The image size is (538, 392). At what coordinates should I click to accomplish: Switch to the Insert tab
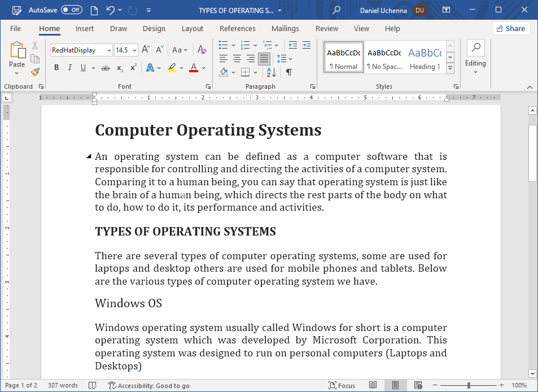(x=85, y=29)
